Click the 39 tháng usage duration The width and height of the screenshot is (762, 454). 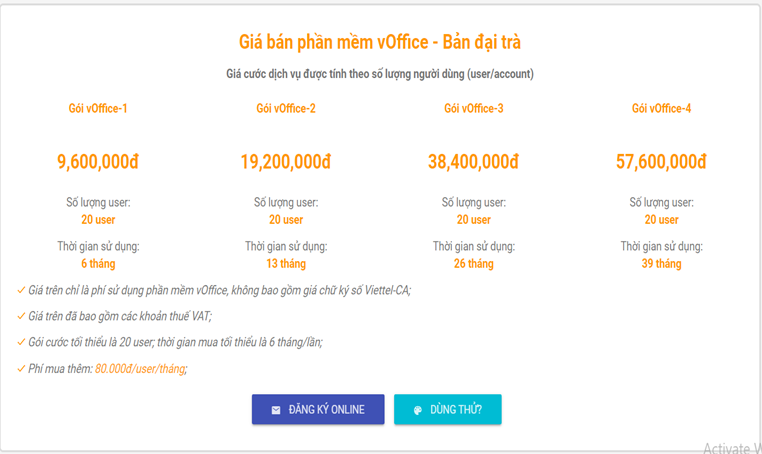(x=661, y=264)
